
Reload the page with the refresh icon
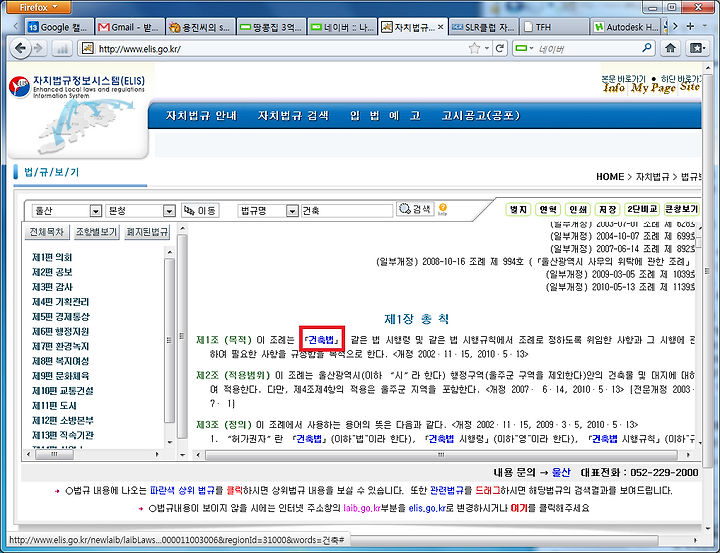click(x=500, y=48)
